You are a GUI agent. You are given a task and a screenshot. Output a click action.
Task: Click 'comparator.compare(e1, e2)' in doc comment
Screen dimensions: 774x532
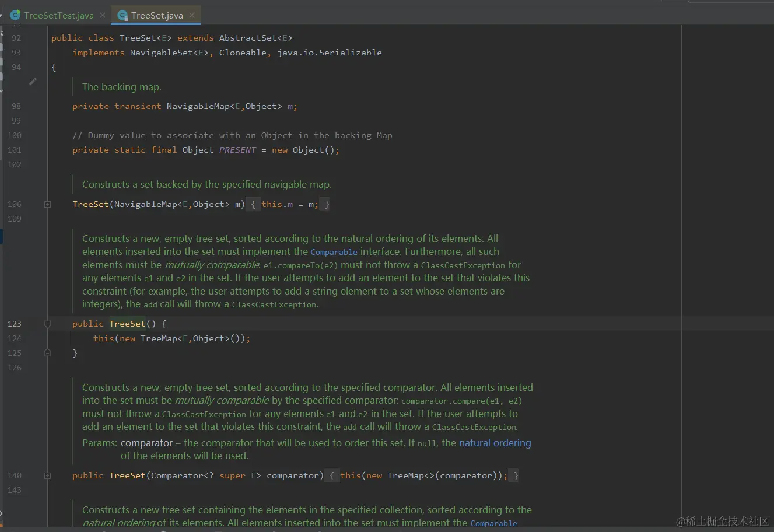tap(461, 401)
